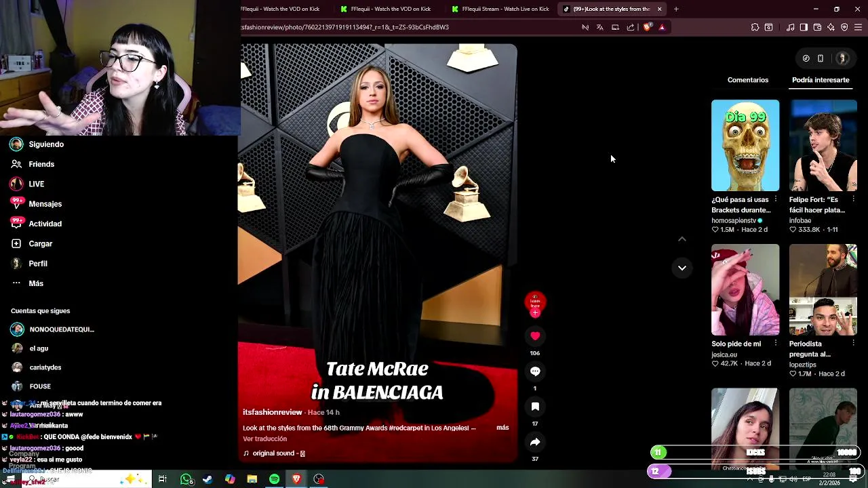Close the active TikTok browser tab
The width and height of the screenshot is (868, 488).
click(x=659, y=9)
